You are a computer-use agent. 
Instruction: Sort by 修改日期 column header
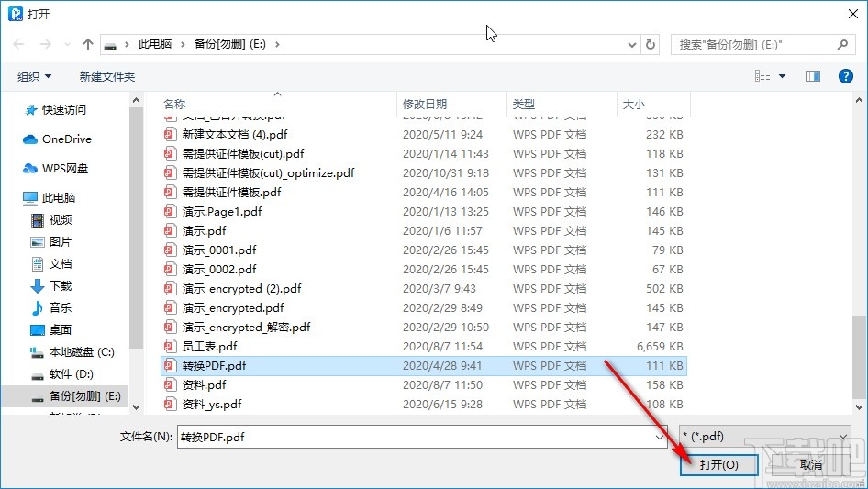pos(451,104)
